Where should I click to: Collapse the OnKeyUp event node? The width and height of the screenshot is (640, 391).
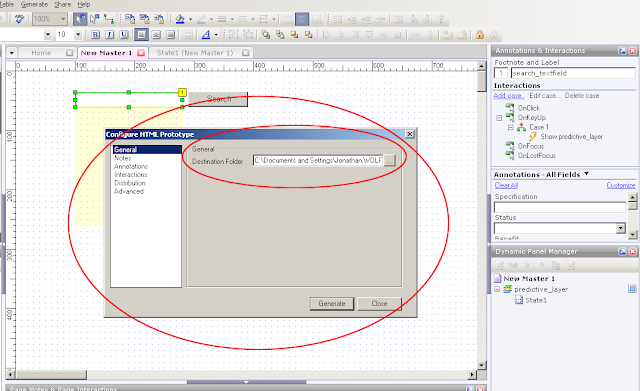point(499,118)
